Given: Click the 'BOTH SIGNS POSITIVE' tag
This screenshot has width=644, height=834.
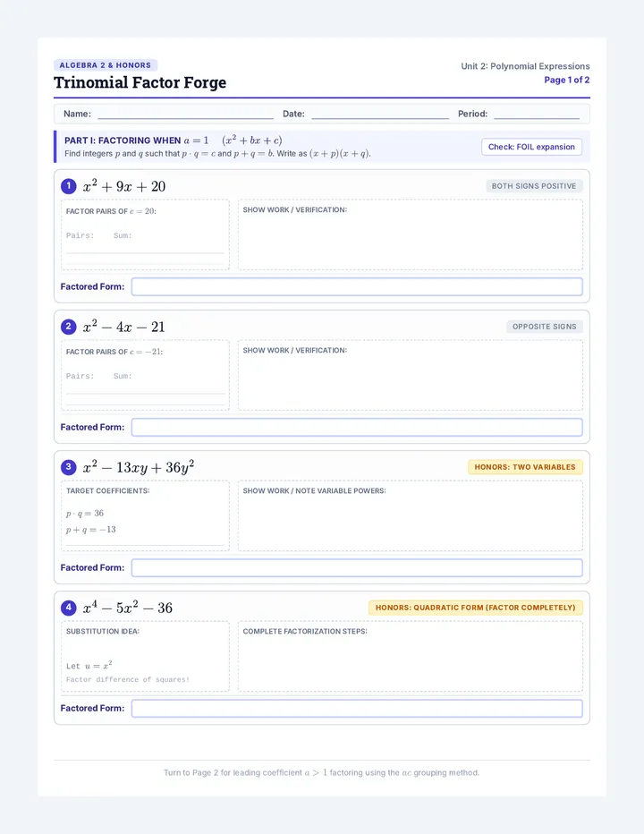Looking at the screenshot, I should pos(534,186).
